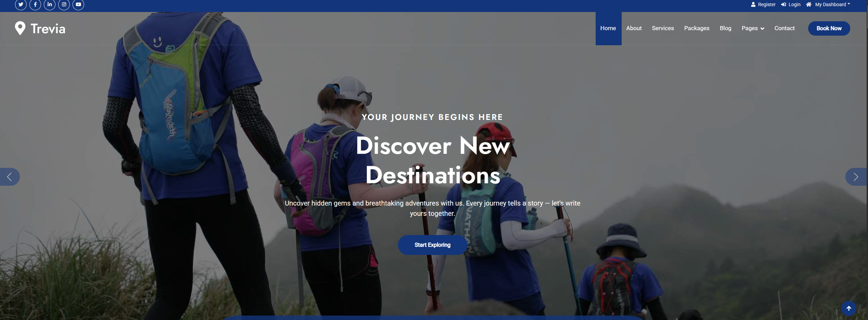This screenshot has width=868, height=320.
Task: Open the YouTube social icon
Action: coord(78,4)
